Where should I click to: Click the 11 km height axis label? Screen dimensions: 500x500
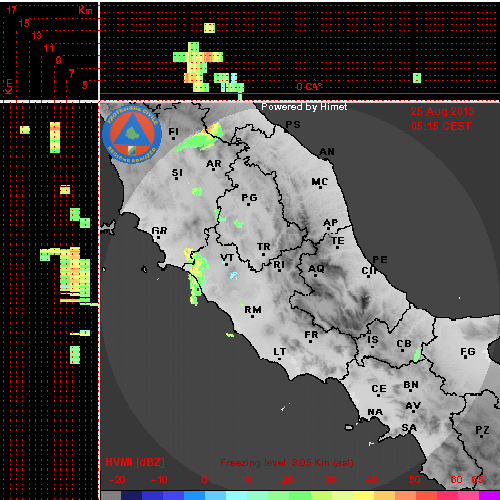49,48
